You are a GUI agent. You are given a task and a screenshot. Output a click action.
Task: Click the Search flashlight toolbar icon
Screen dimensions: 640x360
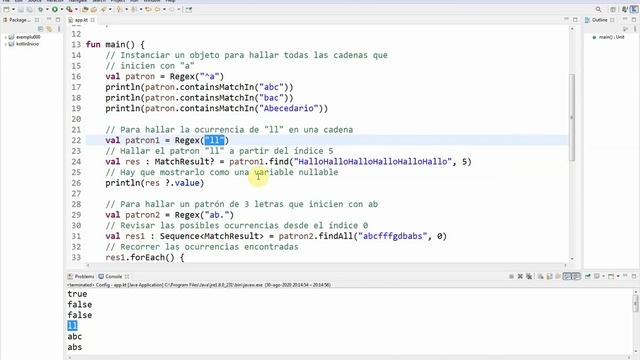click(x=103, y=9)
